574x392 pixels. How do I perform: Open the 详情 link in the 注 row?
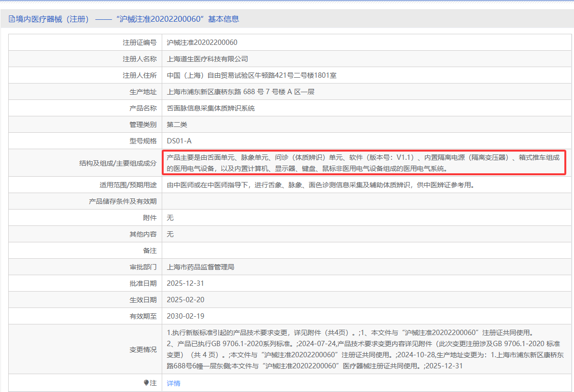(x=173, y=383)
